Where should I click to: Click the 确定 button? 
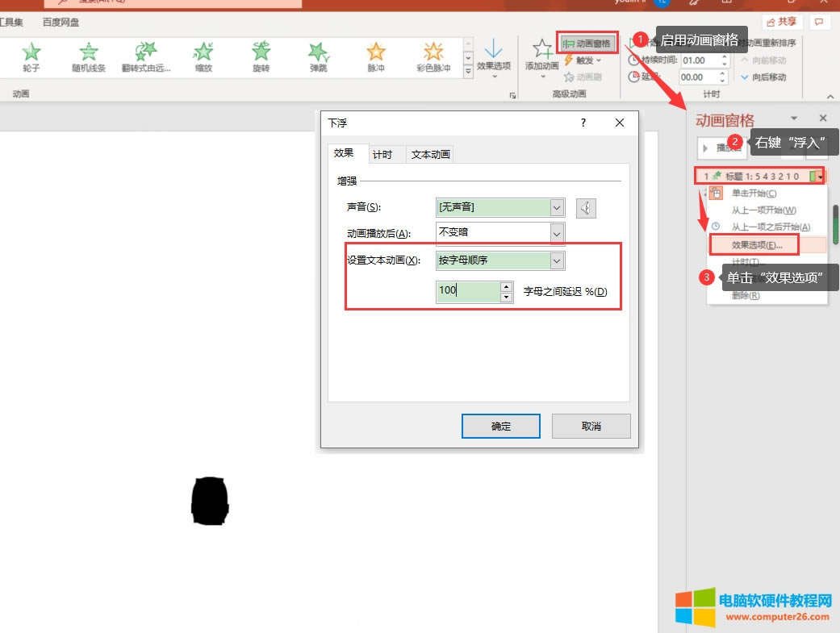(x=500, y=426)
